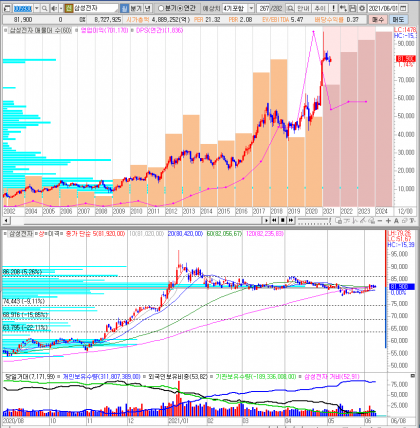The image size is (420, 428).
Task: Click the 매도 sell button
Action: pos(398,20)
